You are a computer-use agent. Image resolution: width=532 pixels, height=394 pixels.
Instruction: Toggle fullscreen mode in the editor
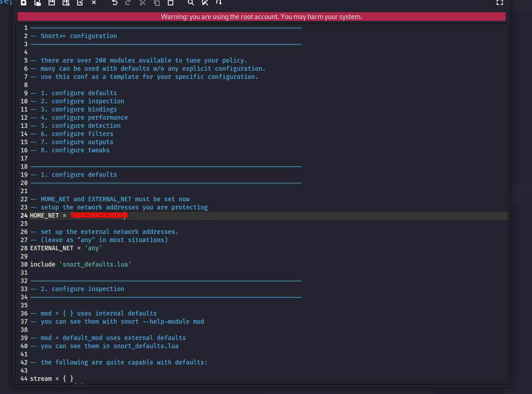coord(499,3)
